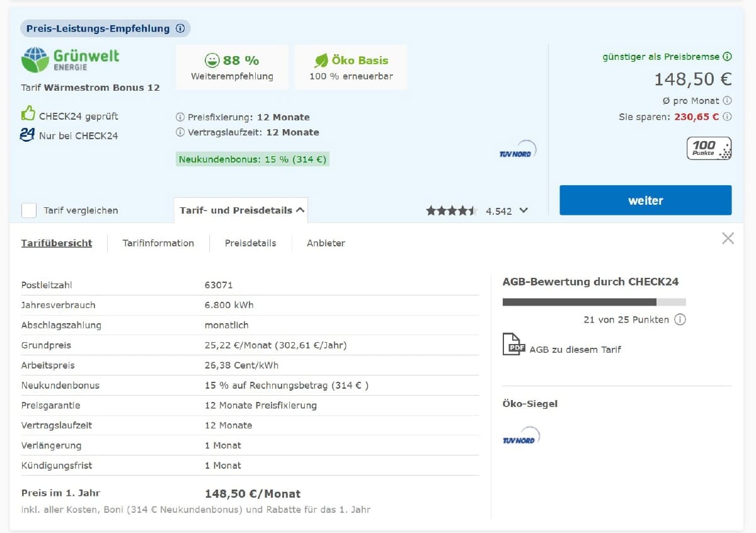Viewport: 756px width, 533px height.
Task: Click the TÜV NORD seal under Öko-Siegel
Action: click(521, 436)
